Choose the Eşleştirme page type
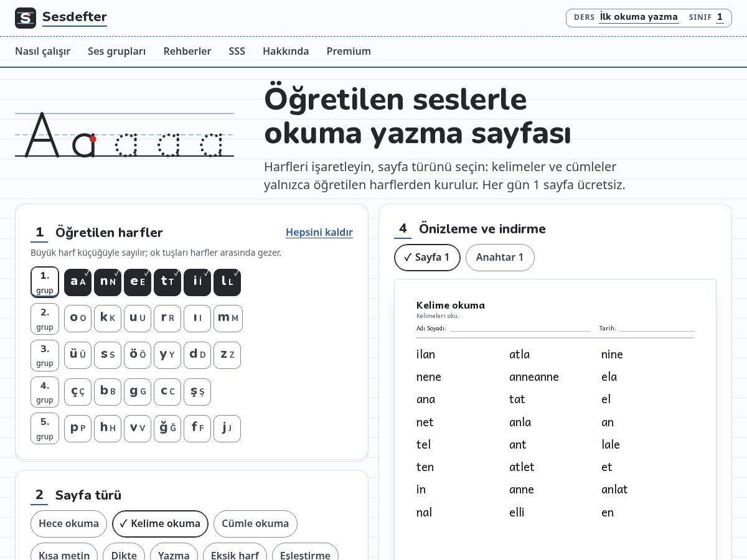 (306, 553)
